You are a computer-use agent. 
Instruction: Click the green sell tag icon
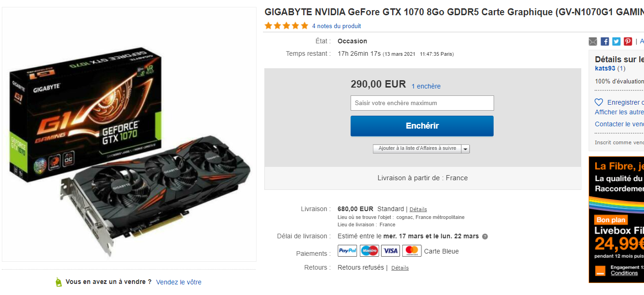(59, 282)
